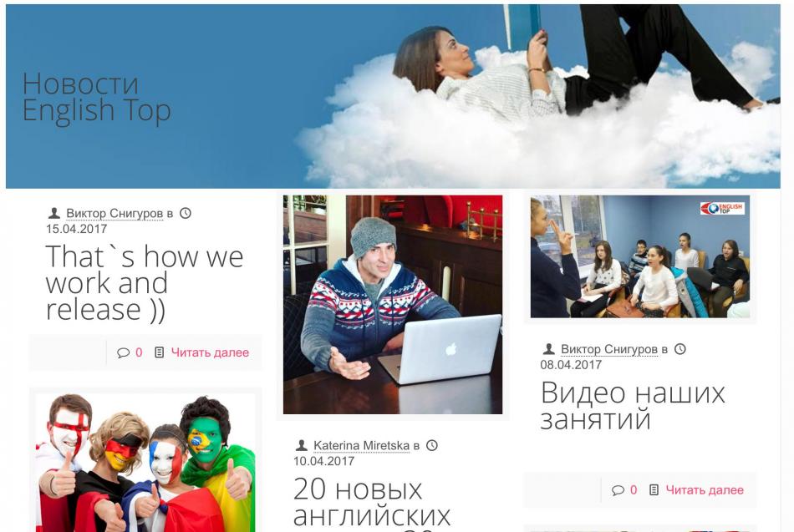Click the clock icon above 10.04.2017
The image size is (794, 532).
(431, 445)
